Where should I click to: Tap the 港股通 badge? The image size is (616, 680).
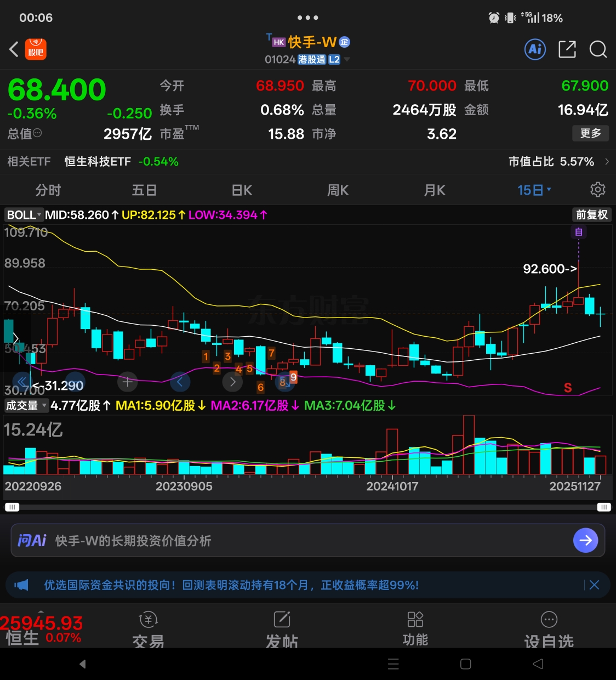tap(312, 59)
